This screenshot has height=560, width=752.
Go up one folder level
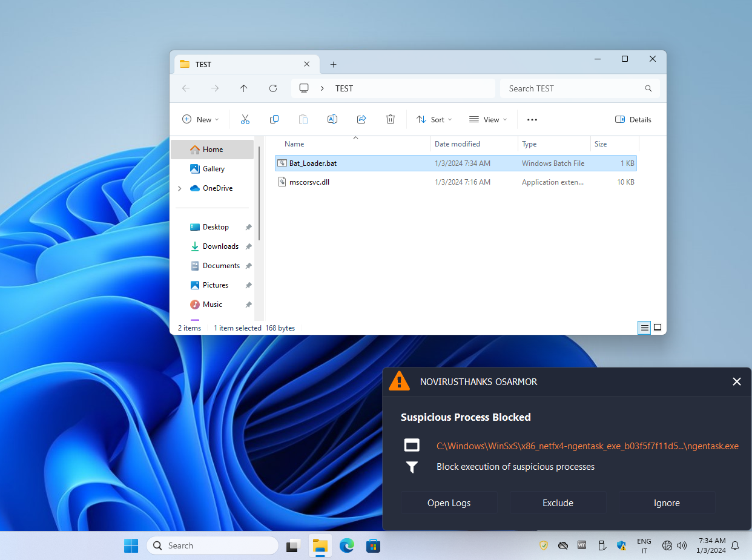point(244,88)
